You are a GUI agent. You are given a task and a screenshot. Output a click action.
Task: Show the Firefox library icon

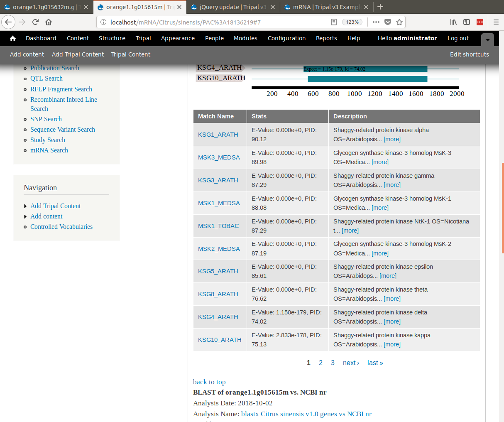453,22
